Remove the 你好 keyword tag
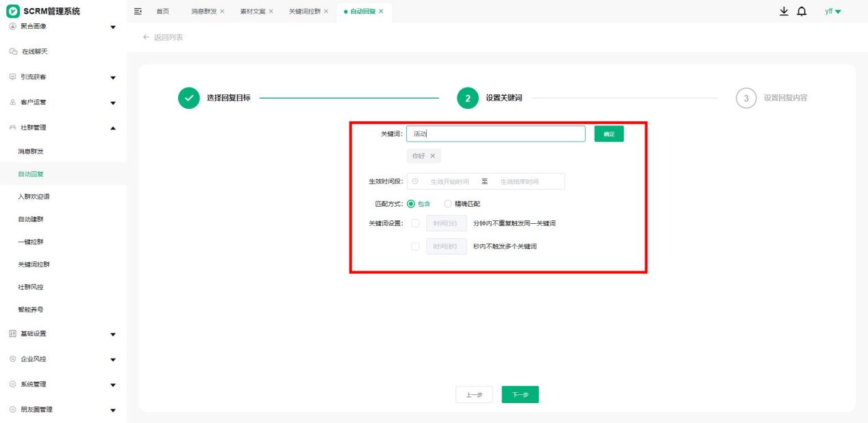 [x=432, y=156]
